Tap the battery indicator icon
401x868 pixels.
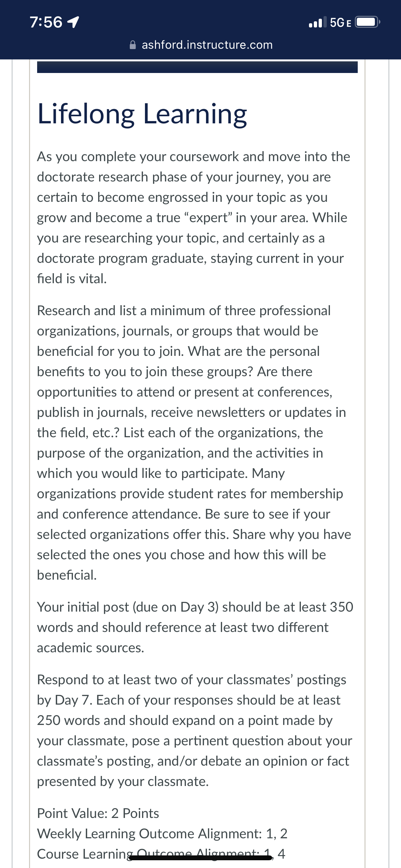367,22
